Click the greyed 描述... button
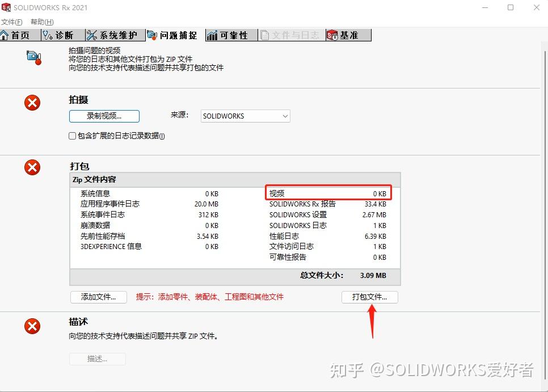The image size is (548, 392). pos(98,359)
